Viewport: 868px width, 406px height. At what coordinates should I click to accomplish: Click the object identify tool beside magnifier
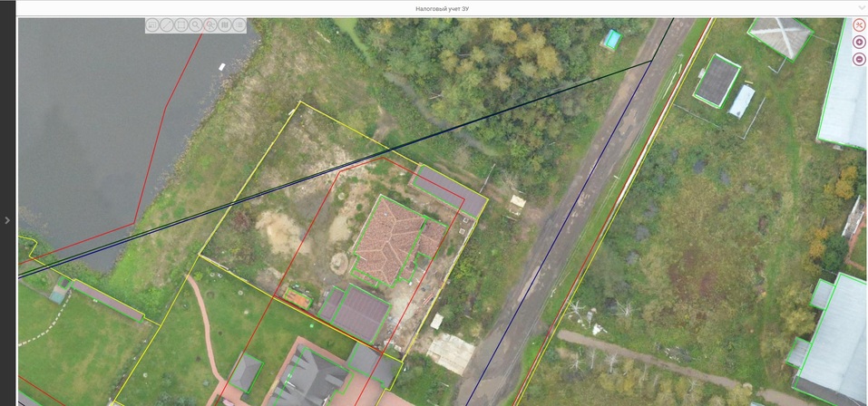click(x=210, y=25)
